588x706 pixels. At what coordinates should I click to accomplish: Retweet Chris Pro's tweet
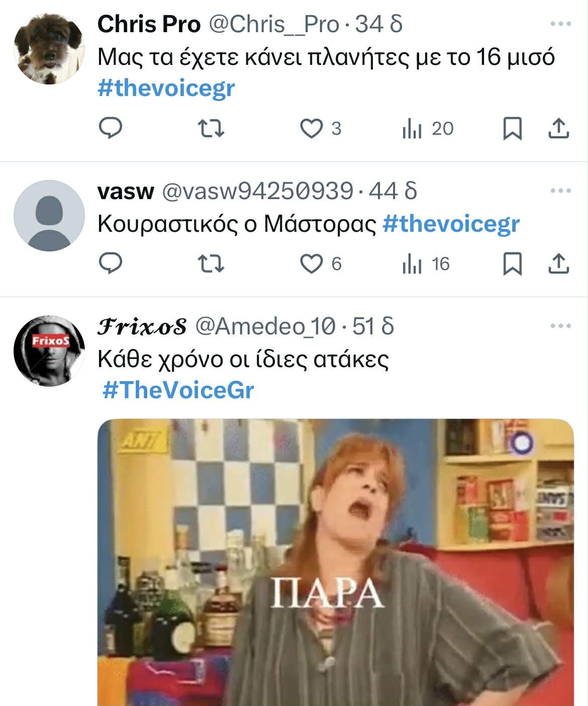pyautogui.click(x=211, y=128)
